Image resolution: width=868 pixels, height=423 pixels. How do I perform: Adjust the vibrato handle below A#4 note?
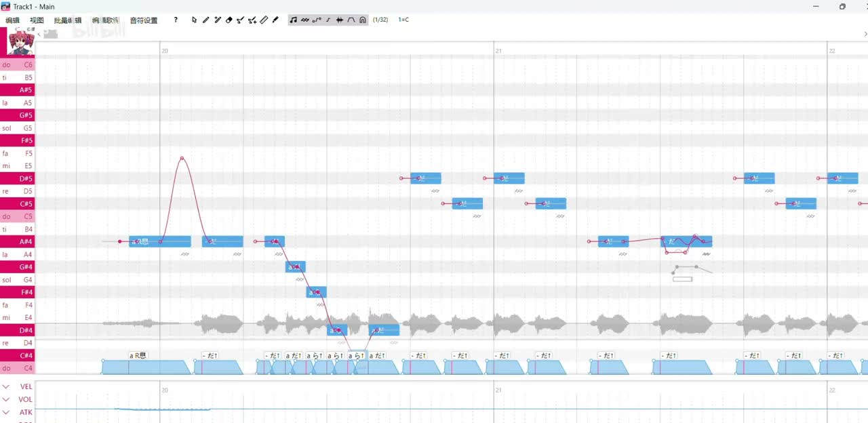682,279
